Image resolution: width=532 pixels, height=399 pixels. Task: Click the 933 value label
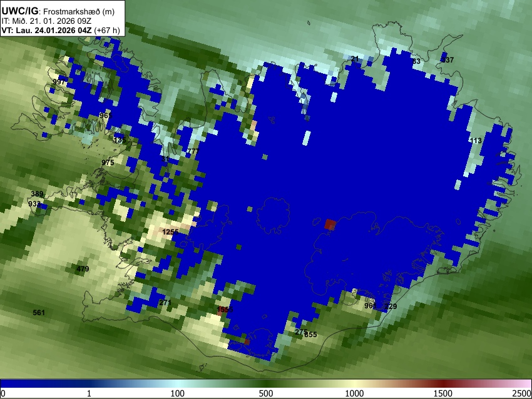click(x=34, y=204)
